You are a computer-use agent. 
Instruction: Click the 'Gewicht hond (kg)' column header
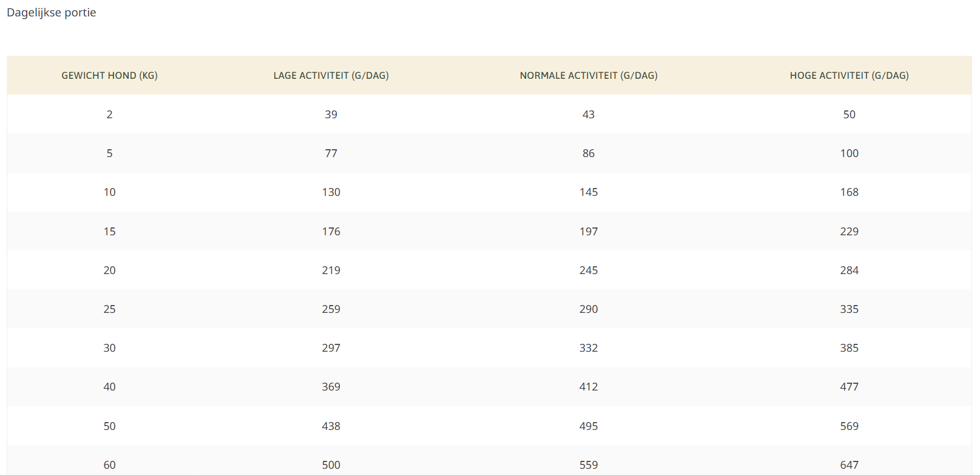click(x=109, y=76)
